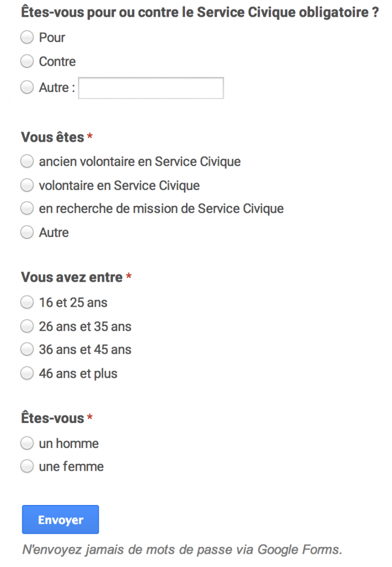Select '46 ans et plus' age option
Image resolution: width=392 pixels, height=567 pixels.
[27, 374]
